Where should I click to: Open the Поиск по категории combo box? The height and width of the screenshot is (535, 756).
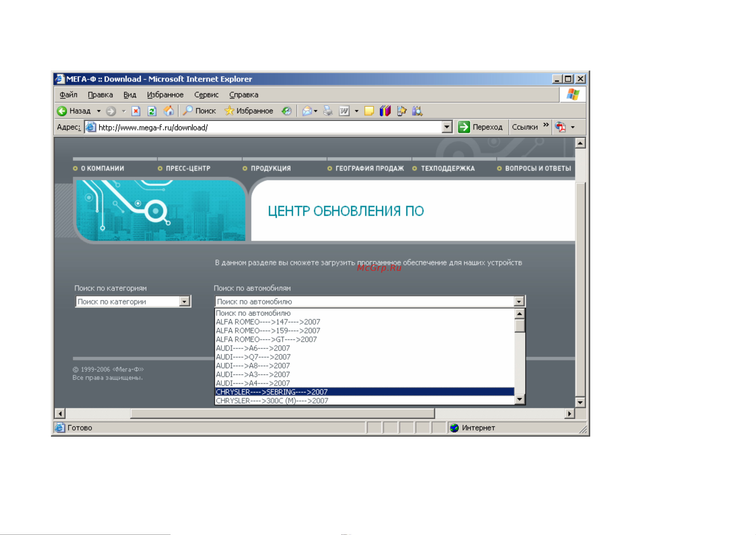coord(133,301)
